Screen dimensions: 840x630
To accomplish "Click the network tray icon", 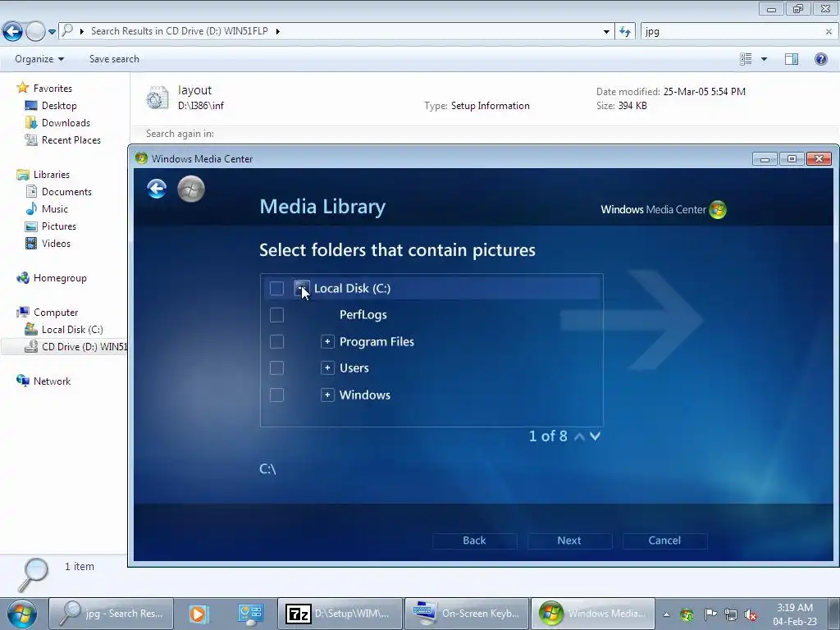I will pos(731,614).
